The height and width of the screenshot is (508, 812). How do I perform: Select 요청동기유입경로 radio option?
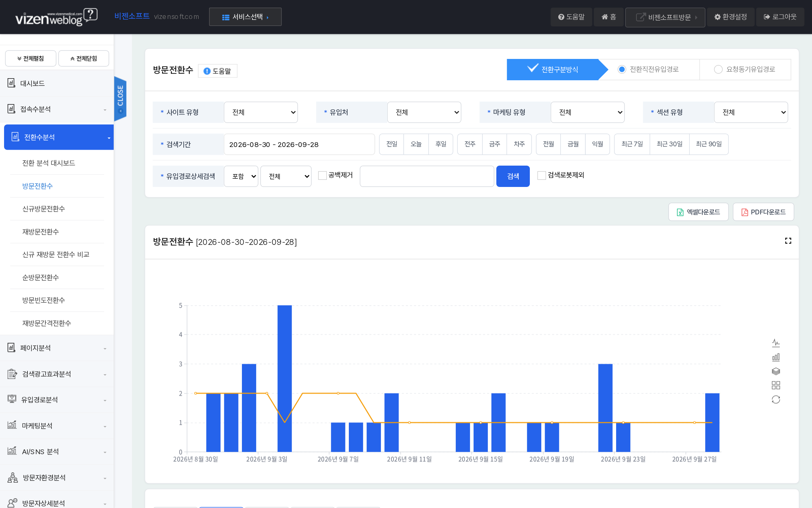pyautogui.click(x=718, y=69)
